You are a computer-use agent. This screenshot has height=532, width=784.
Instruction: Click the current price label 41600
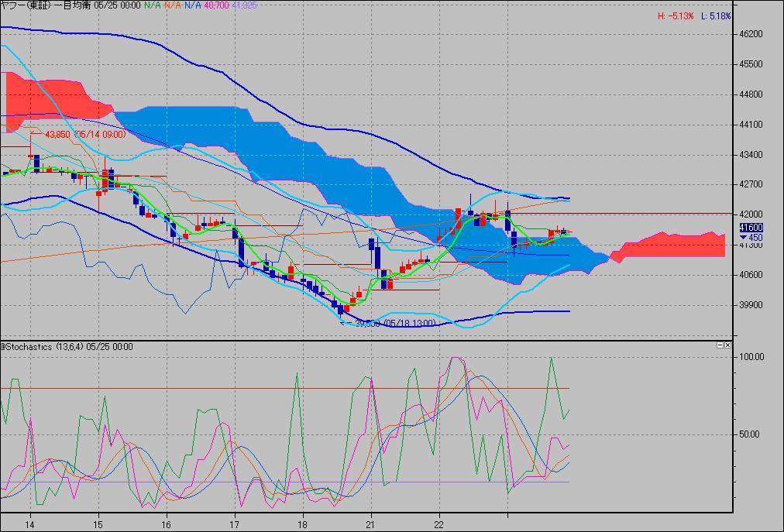(x=751, y=228)
